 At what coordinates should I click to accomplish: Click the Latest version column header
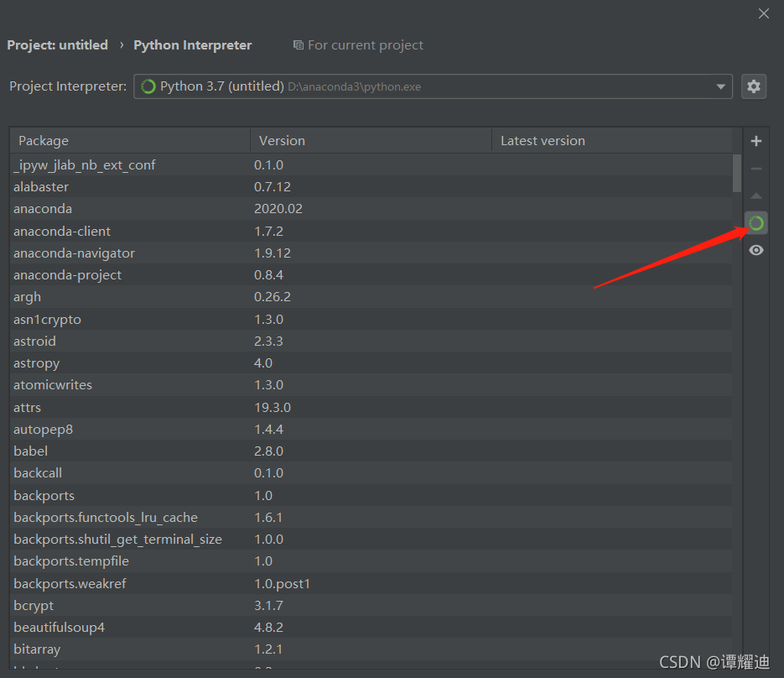pos(612,141)
